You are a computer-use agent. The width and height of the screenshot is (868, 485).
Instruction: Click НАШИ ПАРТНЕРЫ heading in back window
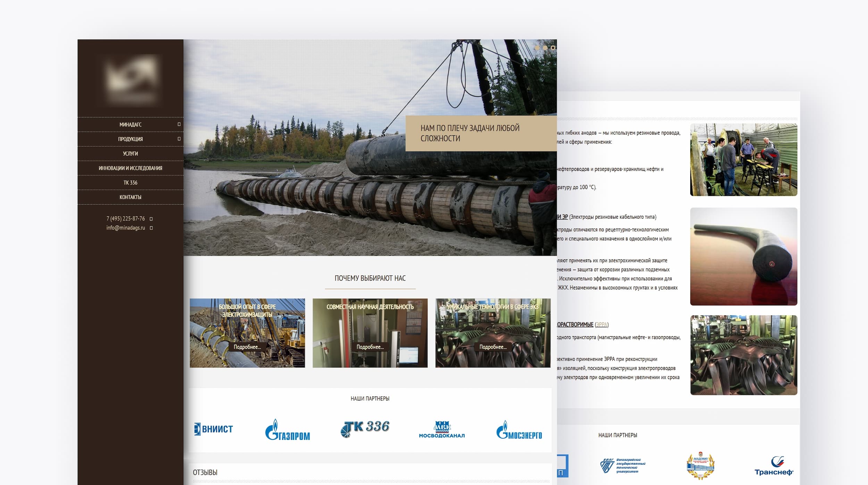click(618, 435)
